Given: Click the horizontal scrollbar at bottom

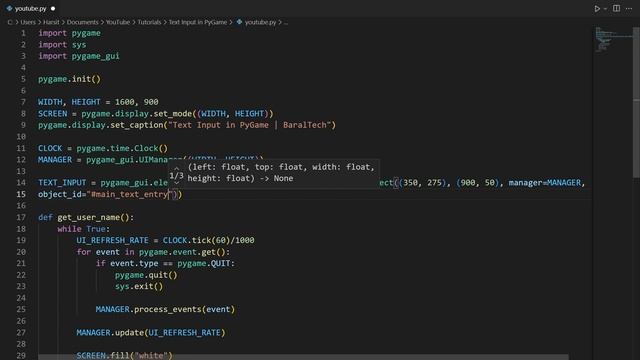Looking at the screenshot, I should click(303, 357).
